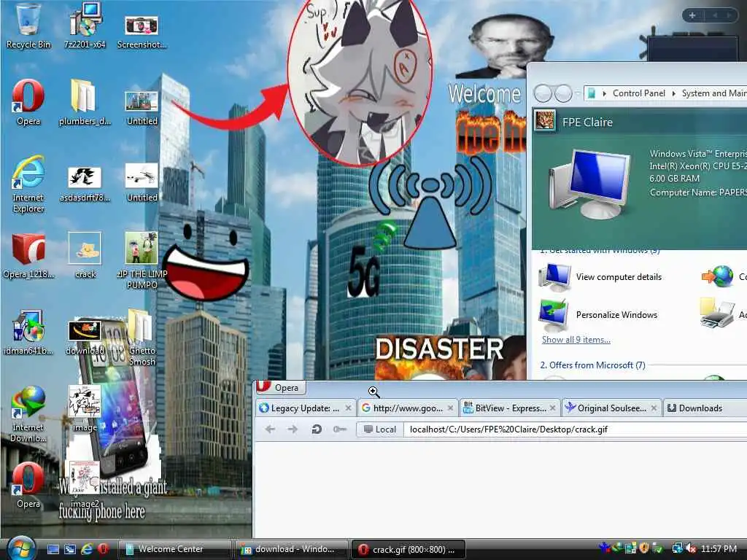The image size is (747, 560).
Task: Close the BitView - Express tab
Action: (x=552, y=408)
